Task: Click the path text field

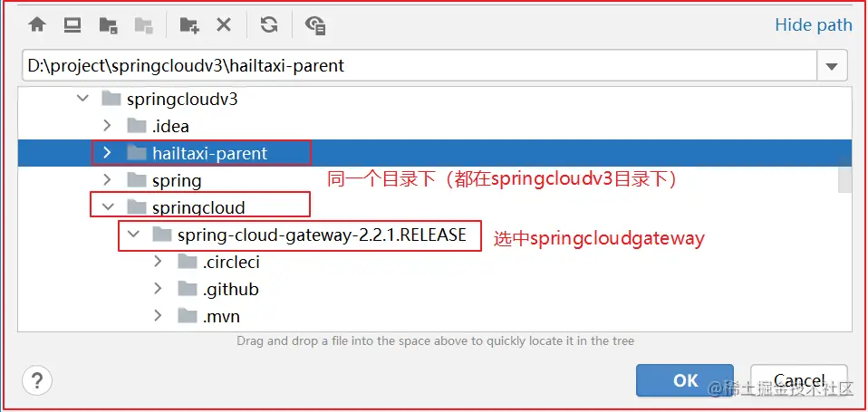Action: click(x=420, y=66)
